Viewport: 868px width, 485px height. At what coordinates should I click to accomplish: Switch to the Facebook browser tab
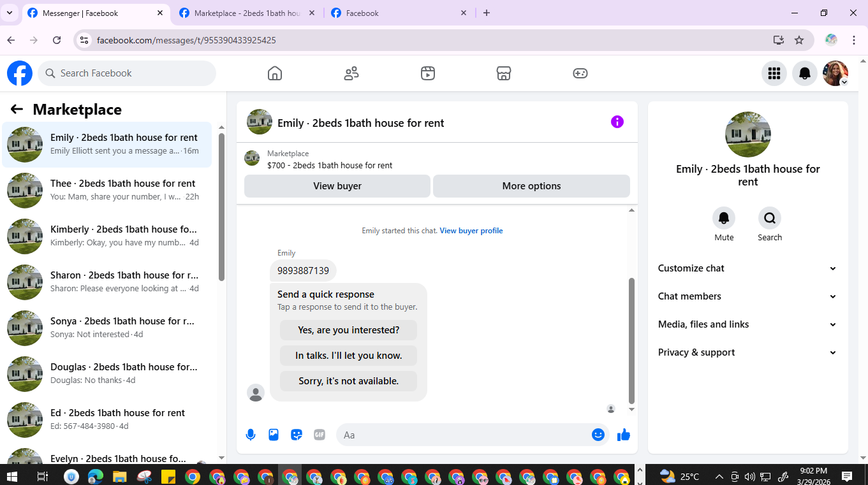tap(399, 13)
